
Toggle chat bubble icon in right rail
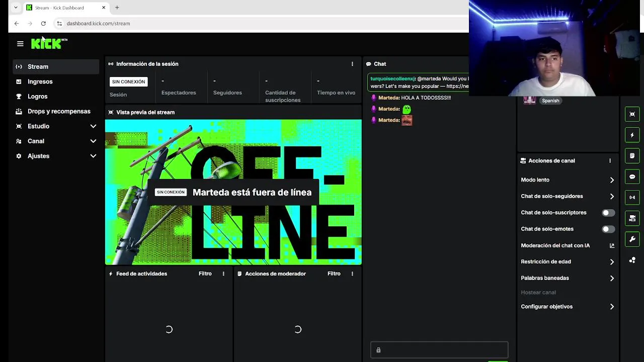pyautogui.click(x=632, y=176)
